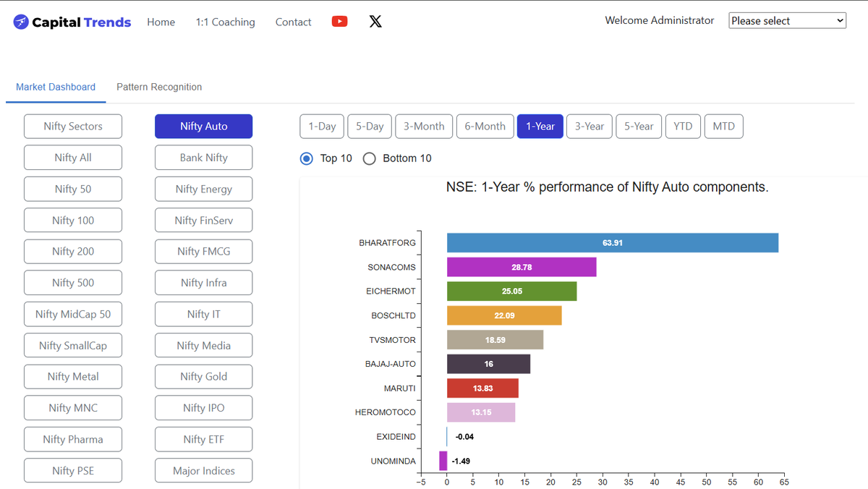
Task: Click the 'Welcome Administrator' text
Action: (660, 20)
